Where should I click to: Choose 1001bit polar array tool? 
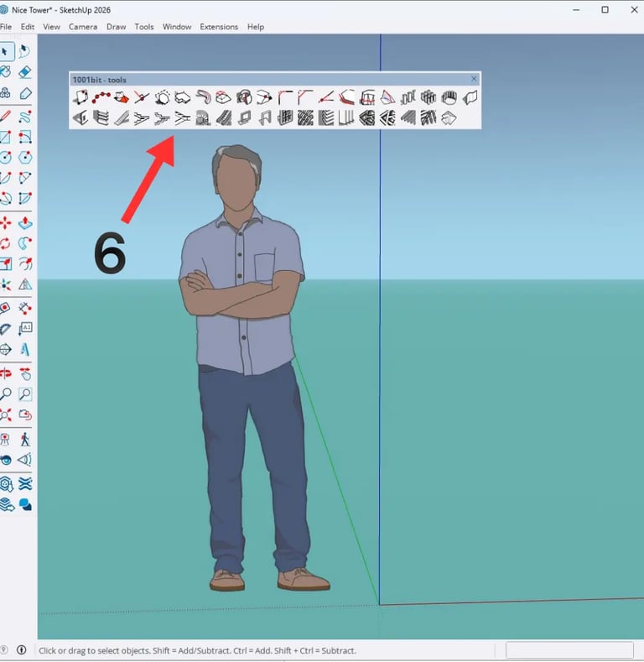(x=449, y=97)
